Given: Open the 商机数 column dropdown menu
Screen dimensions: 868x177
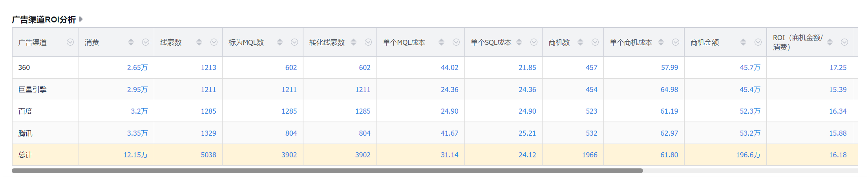Looking at the screenshot, I should 595,42.
